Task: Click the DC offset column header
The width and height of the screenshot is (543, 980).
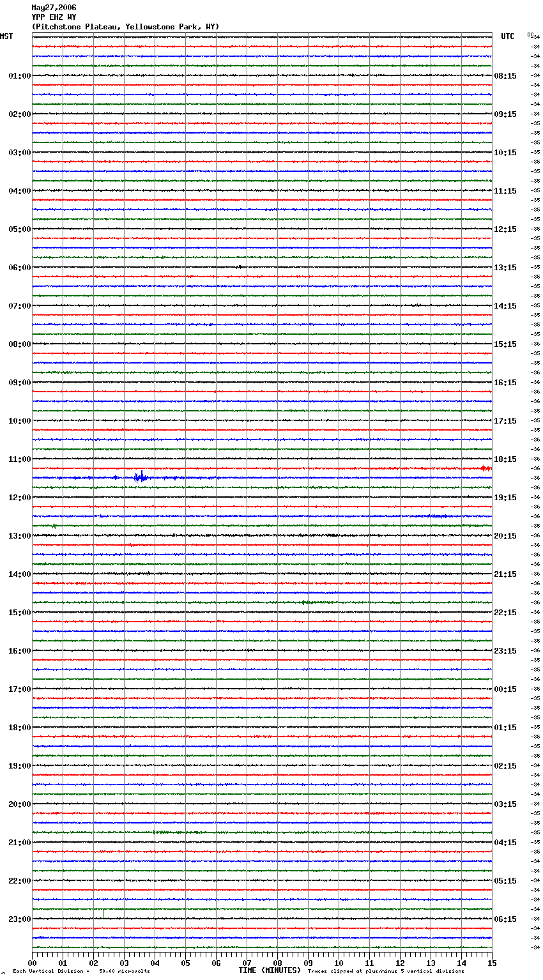Action: coord(530,34)
